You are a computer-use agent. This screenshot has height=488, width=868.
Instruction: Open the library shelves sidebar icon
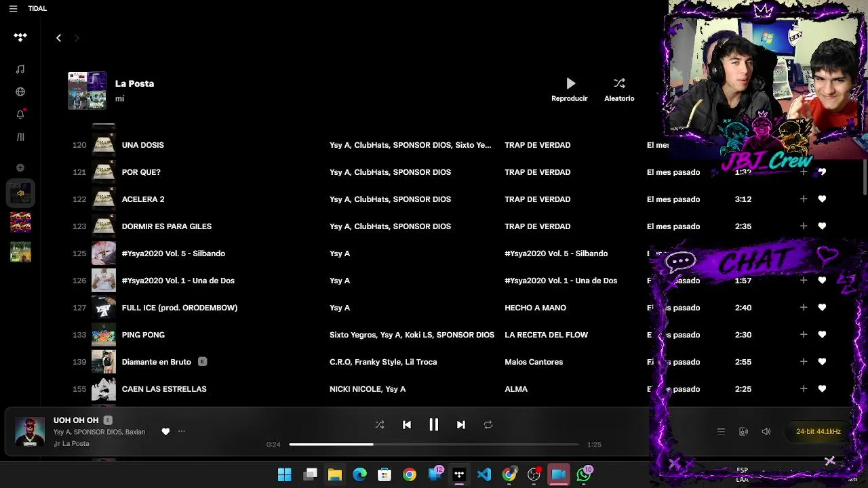tap(20, 136)
